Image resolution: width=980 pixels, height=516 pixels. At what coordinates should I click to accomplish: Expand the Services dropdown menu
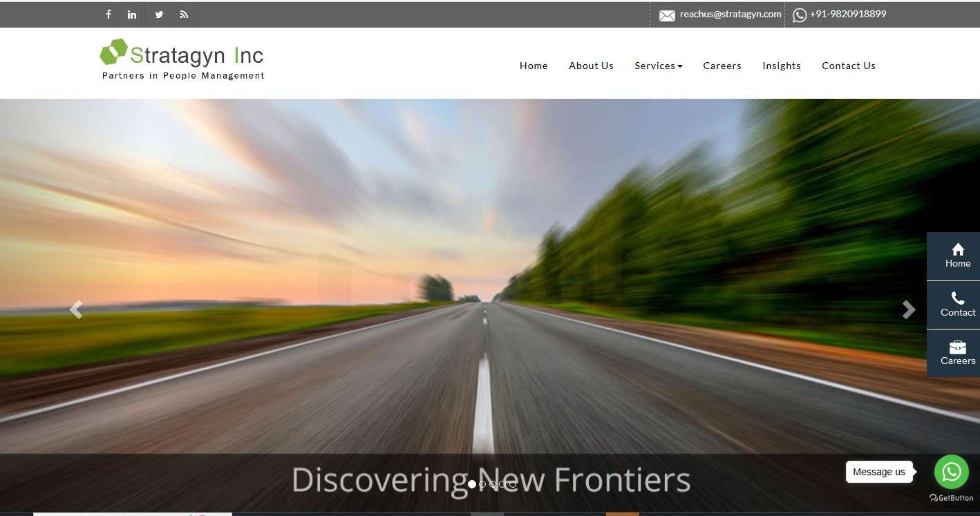tap(659, 66)
